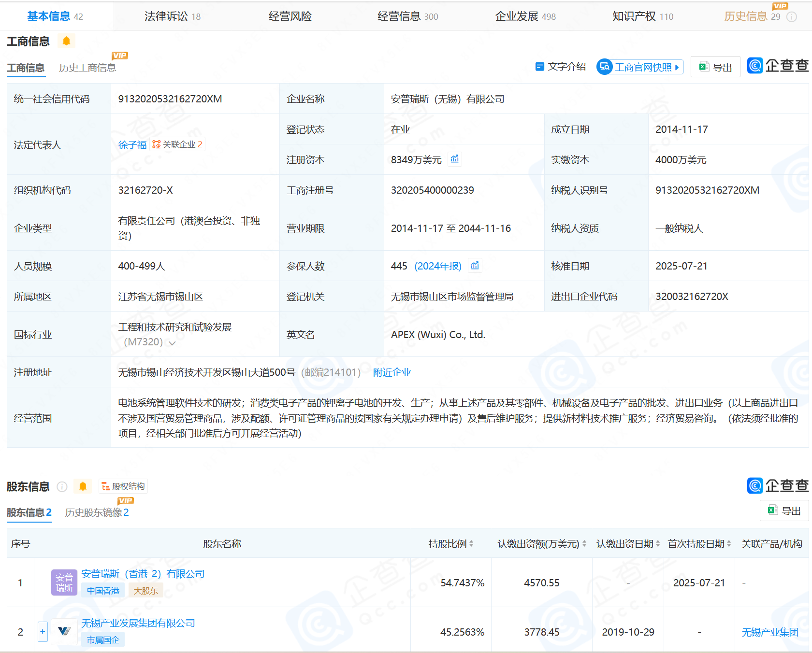Export shareholder table with 导出 button
The image size is (812, 653).
[784, 511]
